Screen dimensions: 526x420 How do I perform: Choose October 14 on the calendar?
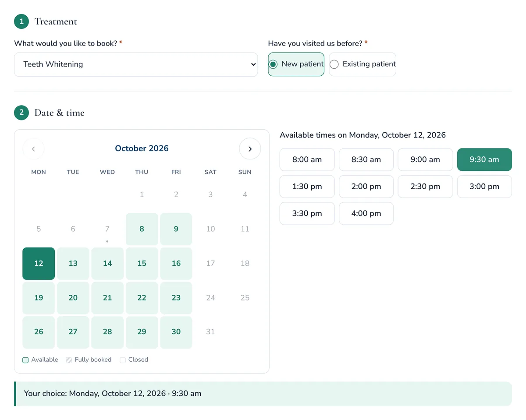point(107,264)
